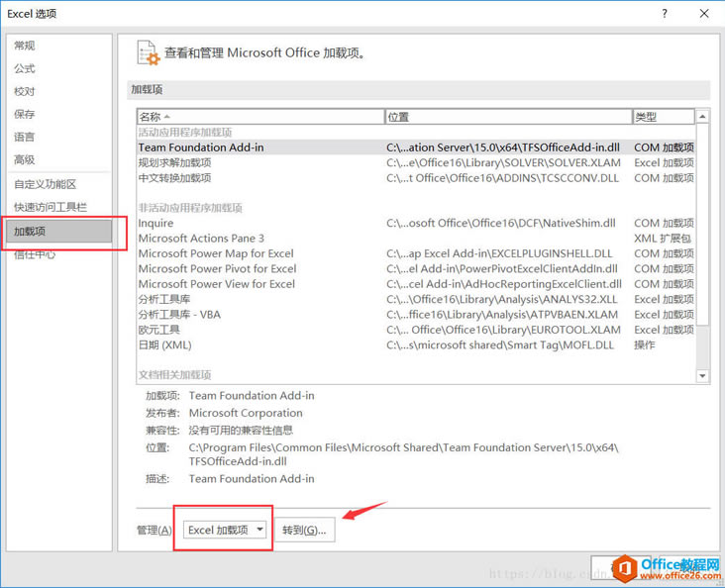This screenshot has width=725, height=588.
Task: Select the 日期 (XML) row
Action: (416, 344)
